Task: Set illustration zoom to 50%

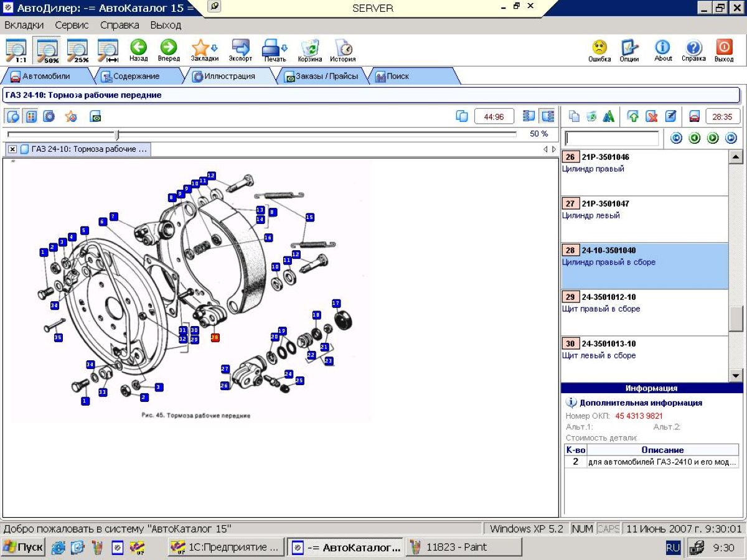Action: point(47,50)
